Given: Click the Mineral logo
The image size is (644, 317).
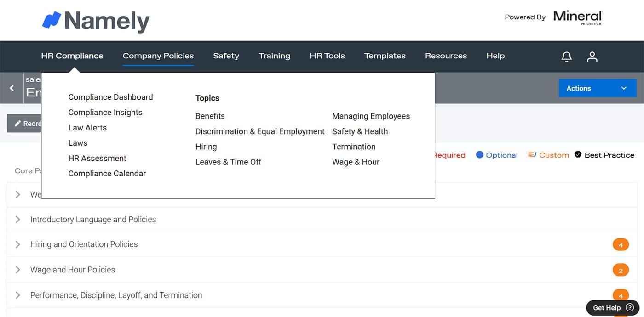Looking at the screenshot, I should point(577,17).
